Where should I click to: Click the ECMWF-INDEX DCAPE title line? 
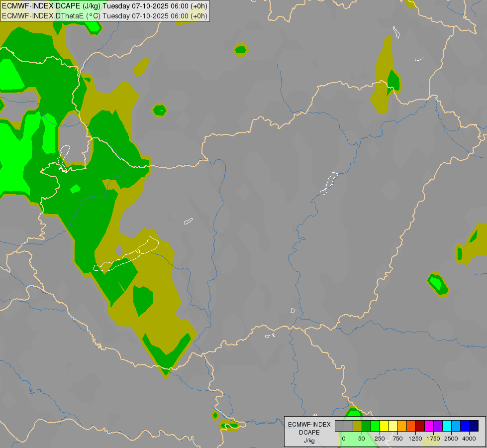click(104, 6)
